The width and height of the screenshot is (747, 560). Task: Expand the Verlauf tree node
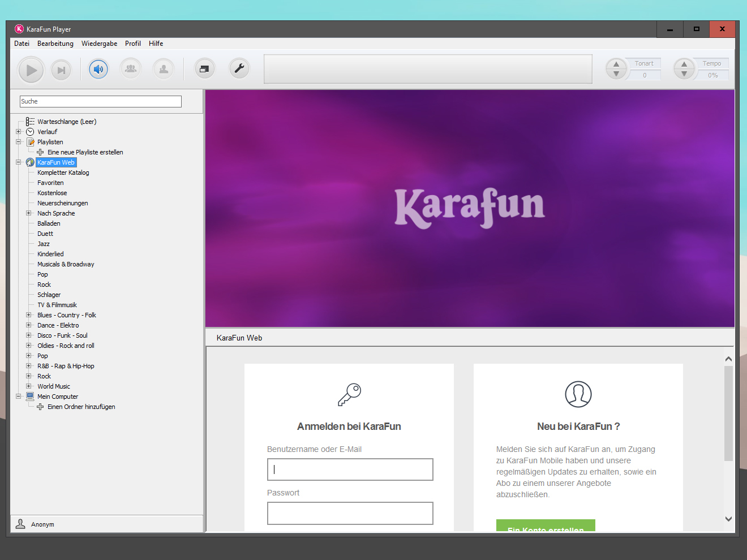coord(19,132)
